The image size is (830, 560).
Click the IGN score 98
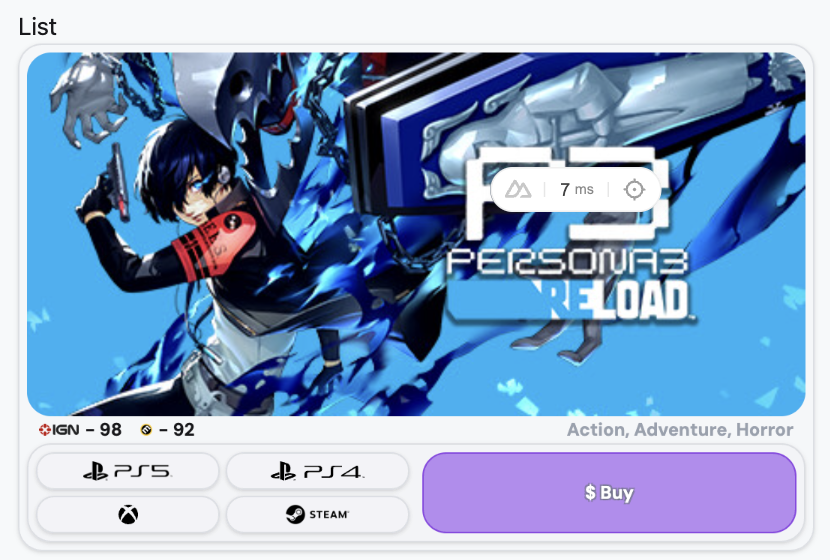coord(111,430)
